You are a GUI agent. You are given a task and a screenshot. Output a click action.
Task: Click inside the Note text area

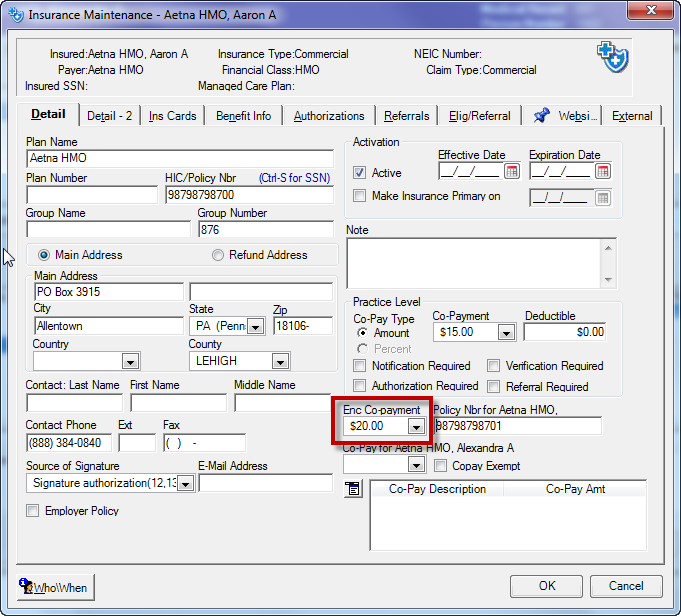pos(474,263)
